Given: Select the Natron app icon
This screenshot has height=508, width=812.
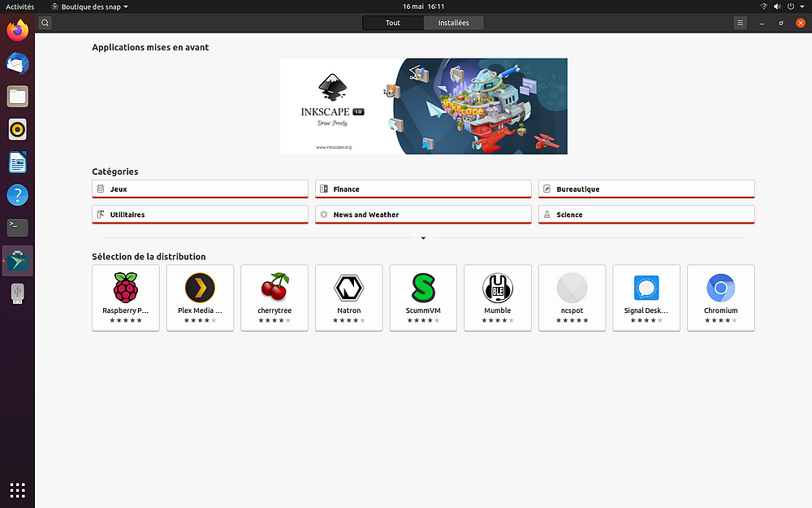Looking at the screenshot, I should 349,288.
